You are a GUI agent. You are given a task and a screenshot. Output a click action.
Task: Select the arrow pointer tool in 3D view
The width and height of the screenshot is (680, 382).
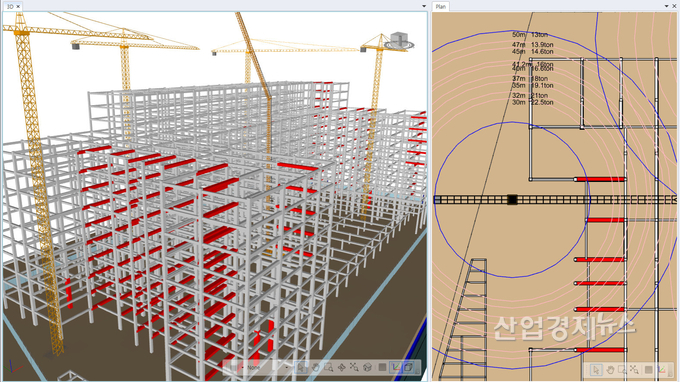(301, 367)
